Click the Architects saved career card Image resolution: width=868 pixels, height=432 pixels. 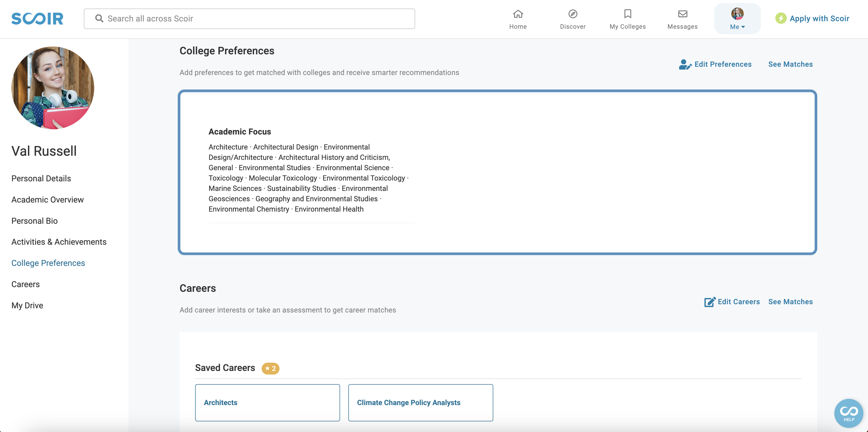tap(267, 402)
